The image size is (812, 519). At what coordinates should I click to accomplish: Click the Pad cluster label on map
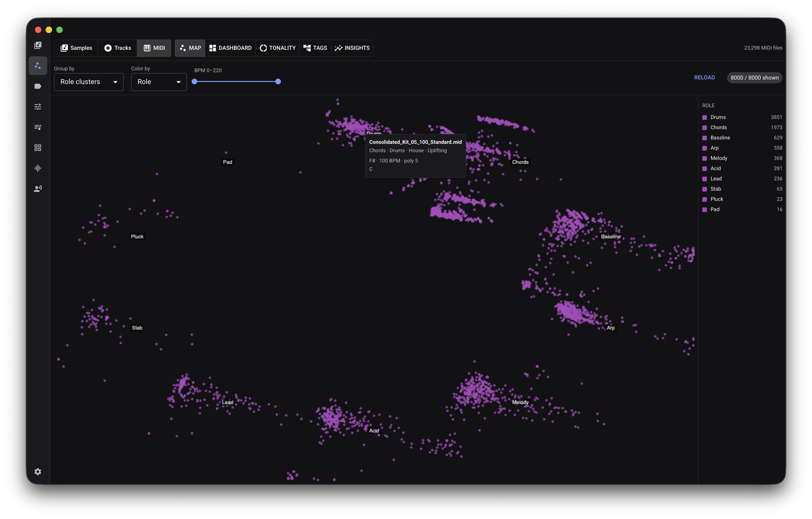click(x=228, y=162)
